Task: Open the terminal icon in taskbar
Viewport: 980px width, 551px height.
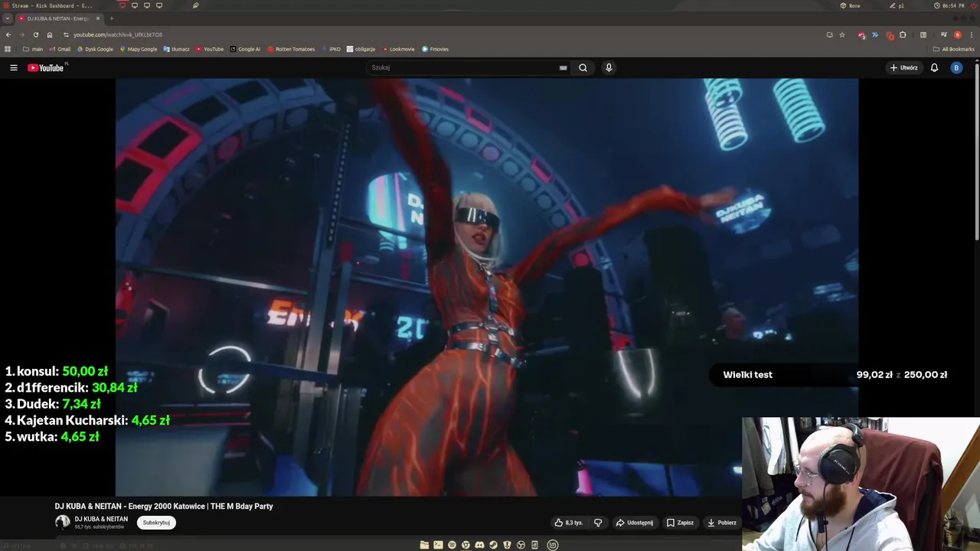Action: pos(438,545)
